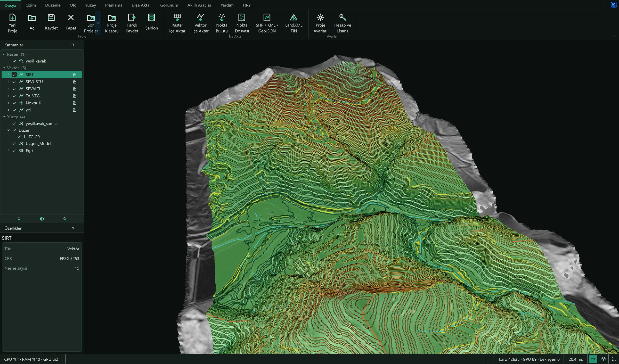Collapse the Yüzey (4) group

coord(4,117)
